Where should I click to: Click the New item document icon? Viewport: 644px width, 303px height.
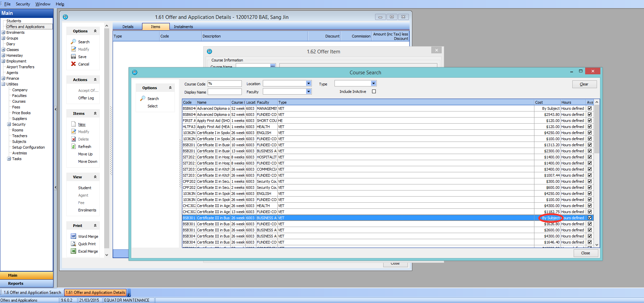[73, 124]
